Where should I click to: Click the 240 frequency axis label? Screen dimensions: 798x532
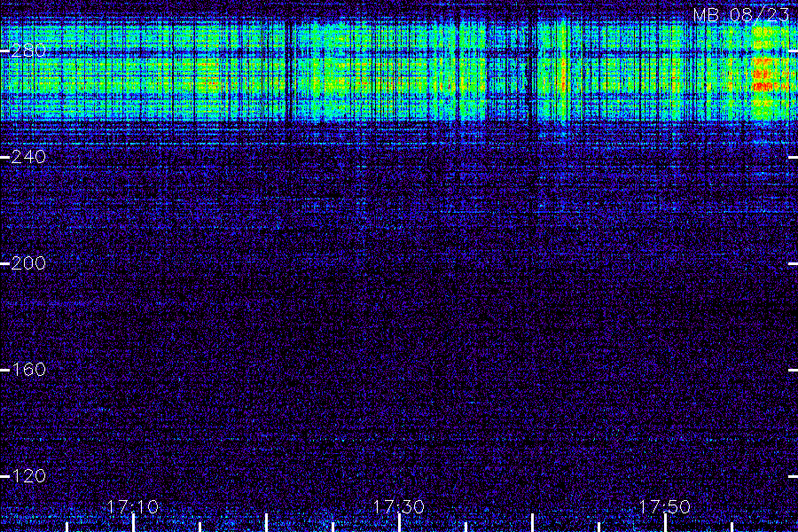[x=28, y=157]
